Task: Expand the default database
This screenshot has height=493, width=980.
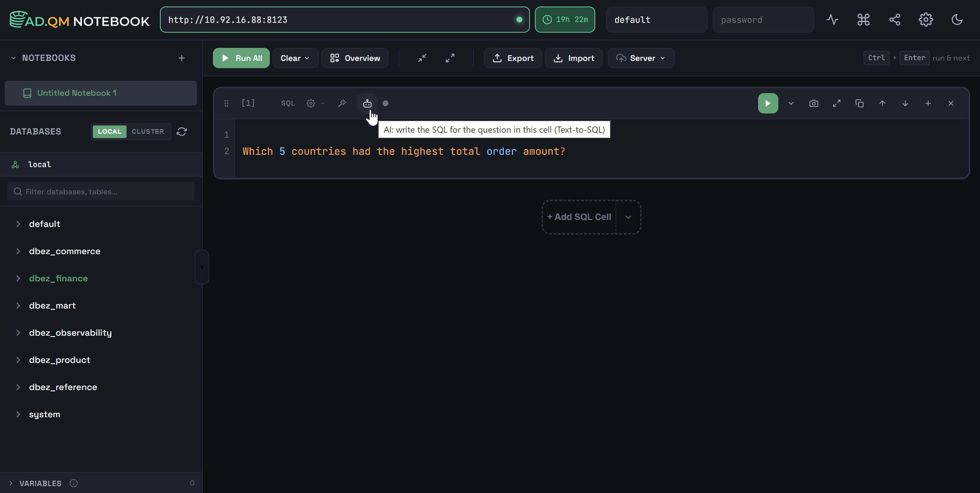Action: (x=18, y=224)
